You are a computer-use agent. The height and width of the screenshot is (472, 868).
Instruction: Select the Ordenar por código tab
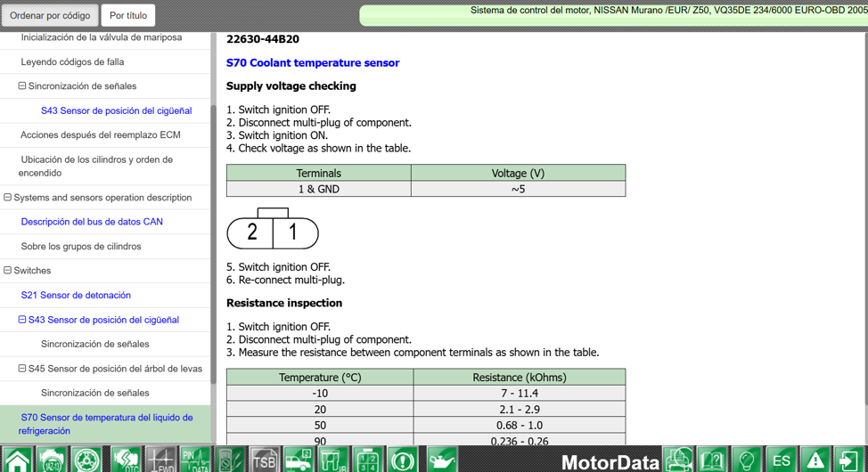click(50, 15)
